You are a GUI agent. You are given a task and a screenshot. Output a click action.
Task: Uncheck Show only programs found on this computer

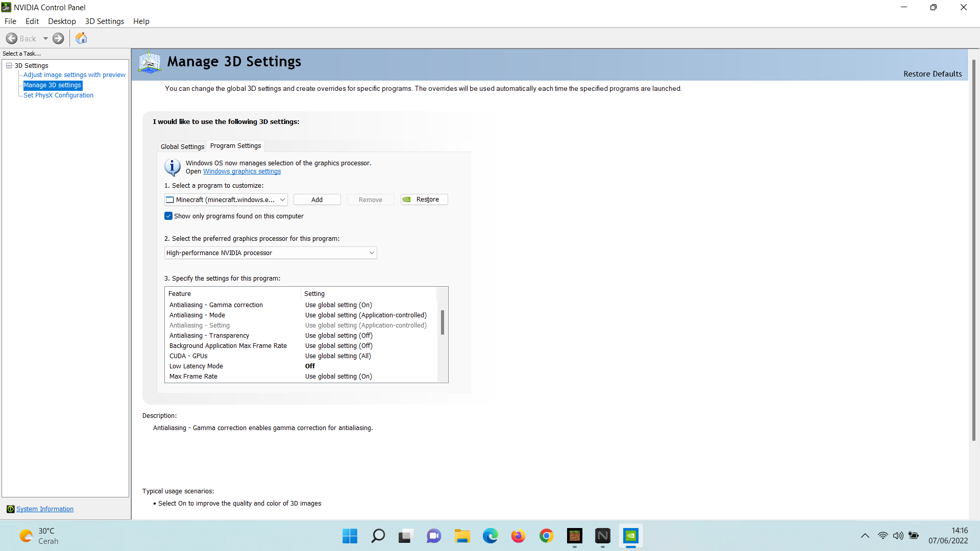168,216
